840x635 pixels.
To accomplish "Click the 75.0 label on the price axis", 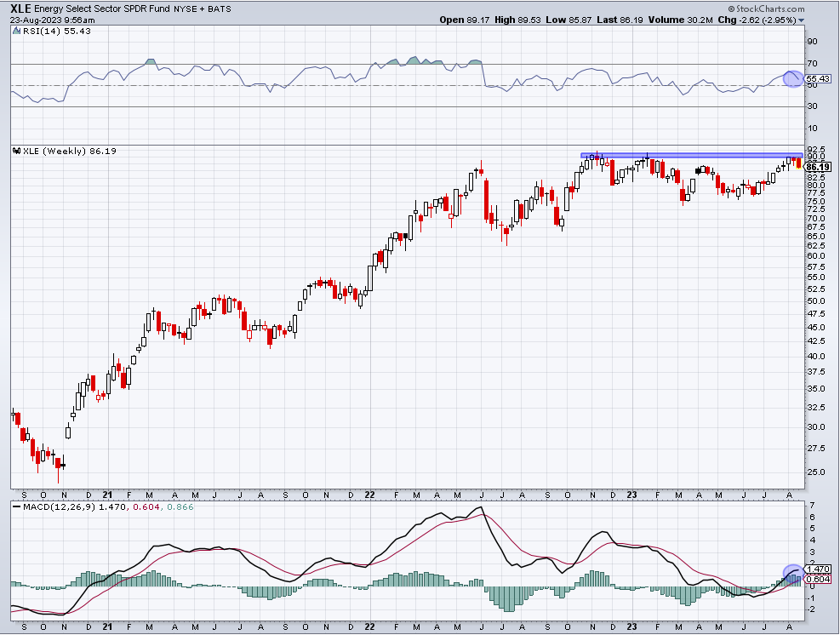I will [x=815, y=202].
